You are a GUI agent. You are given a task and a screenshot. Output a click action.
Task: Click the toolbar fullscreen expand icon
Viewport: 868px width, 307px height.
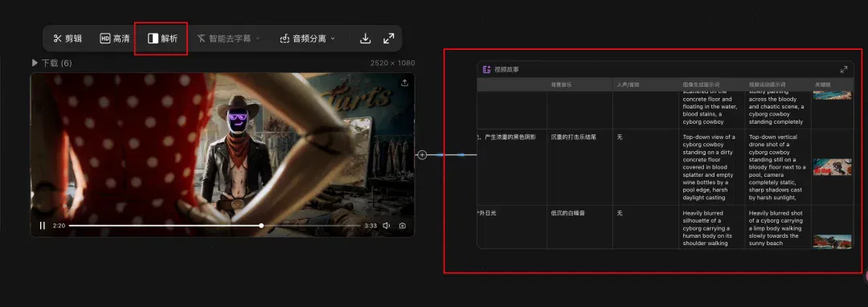(389, 39)
